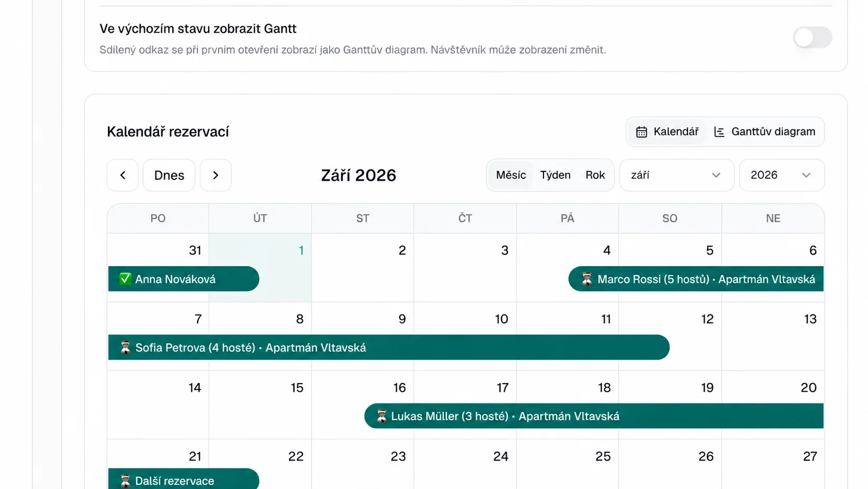This screenshot has width=868, height=489.
Task: Switch to Ganttův diagram view
Action: click(x=765, y=132)
